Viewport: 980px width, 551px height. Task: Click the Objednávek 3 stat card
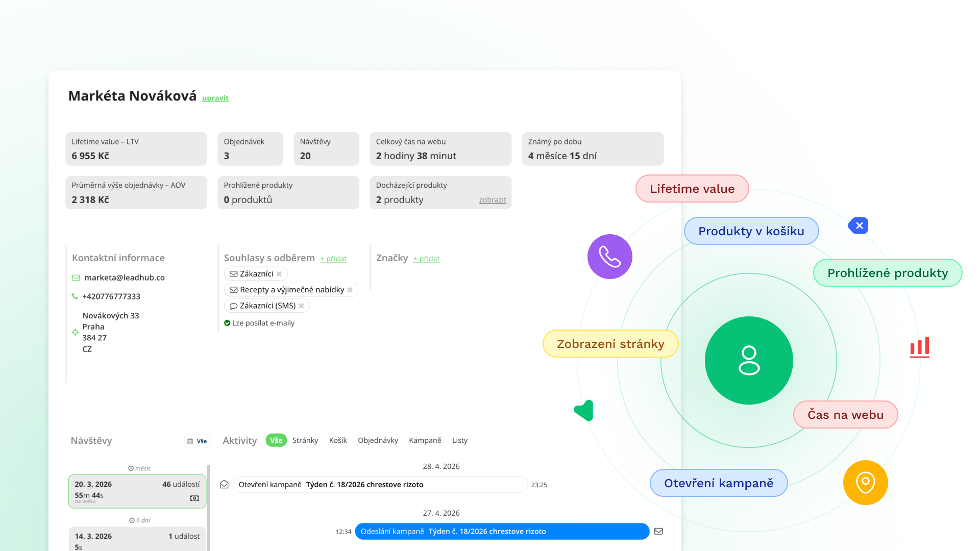tap(250, 149)
